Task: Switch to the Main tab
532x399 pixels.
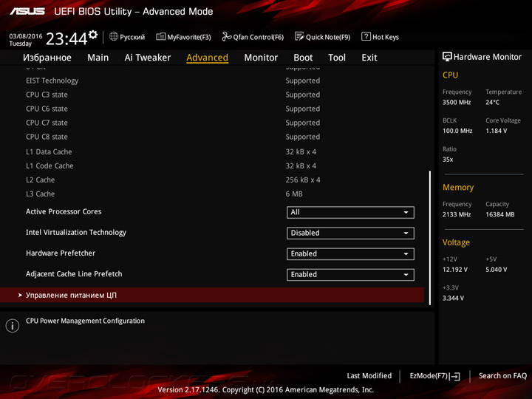Action: 98,58
